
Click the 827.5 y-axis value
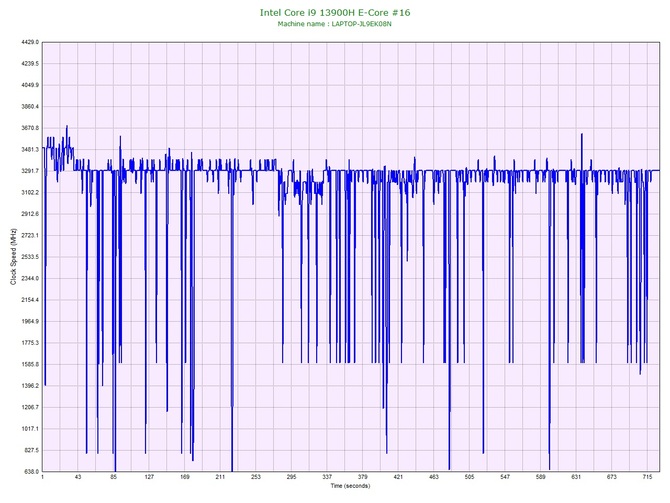31,450
